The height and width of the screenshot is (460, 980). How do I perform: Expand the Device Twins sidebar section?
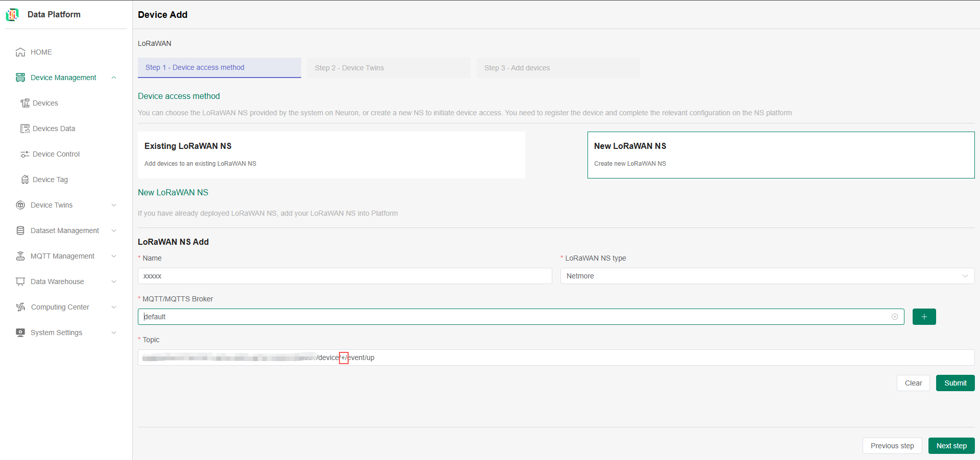114,205
